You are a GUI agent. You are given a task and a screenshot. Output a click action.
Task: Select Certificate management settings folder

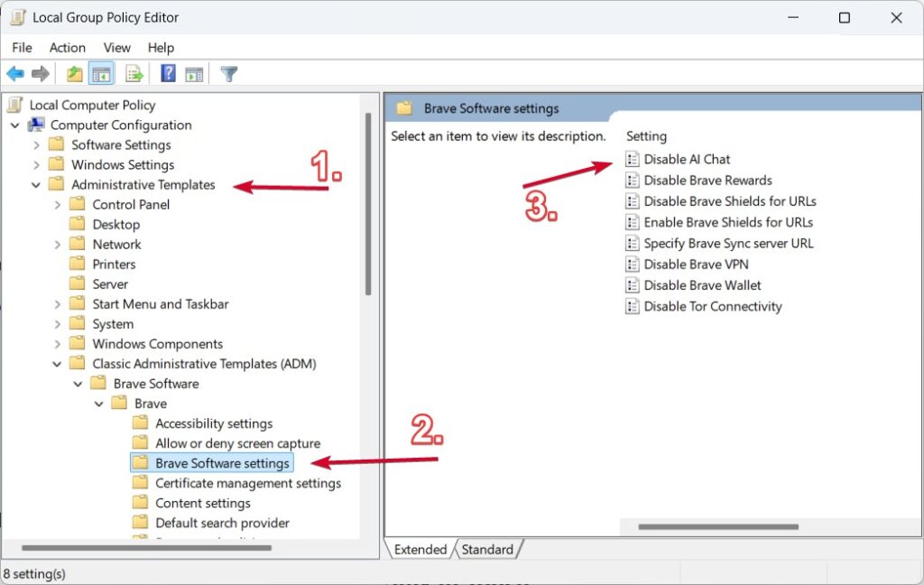248,483
